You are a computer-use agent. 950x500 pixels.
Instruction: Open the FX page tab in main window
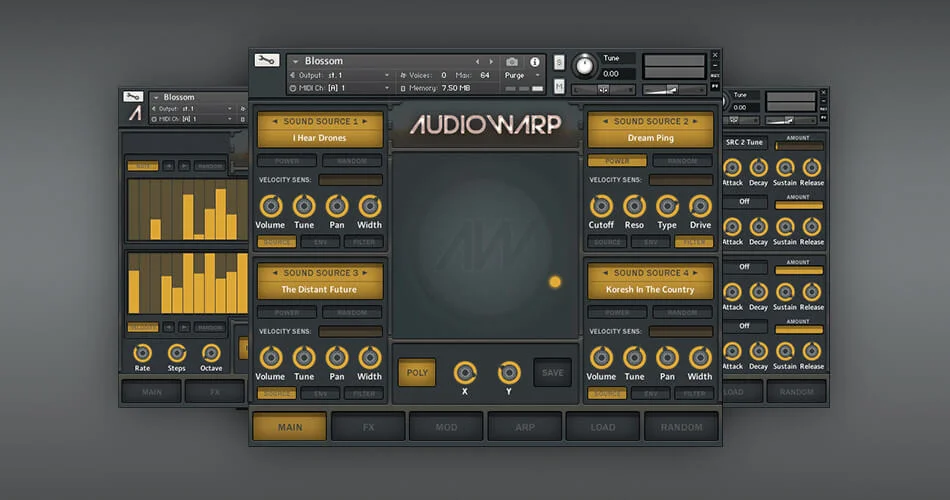point(368,427)
